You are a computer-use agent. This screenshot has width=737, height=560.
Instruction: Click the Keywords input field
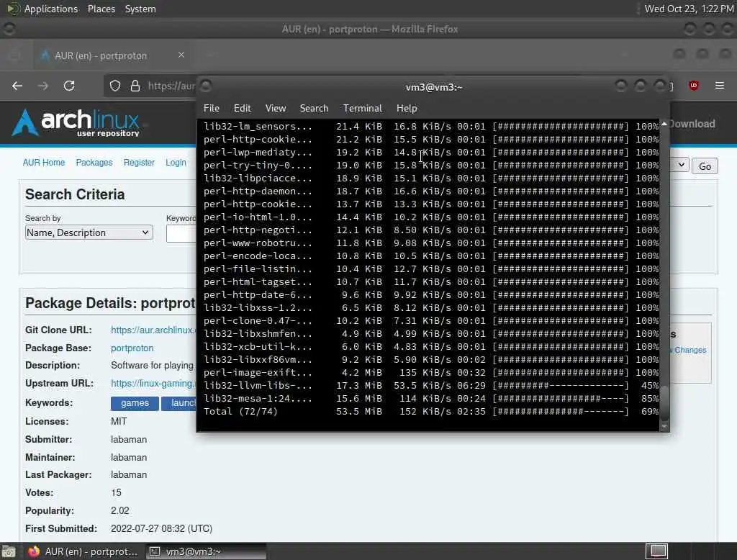coord(181,234)
